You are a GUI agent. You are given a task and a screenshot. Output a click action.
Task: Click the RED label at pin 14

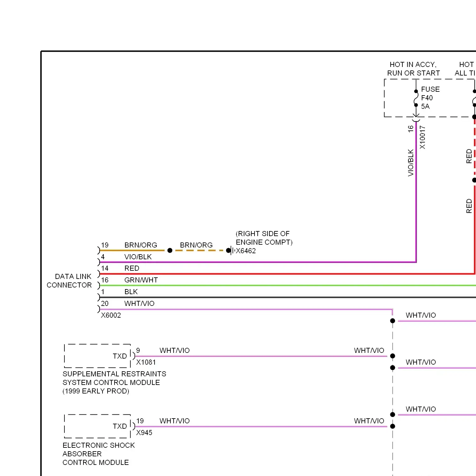(132, 268)
